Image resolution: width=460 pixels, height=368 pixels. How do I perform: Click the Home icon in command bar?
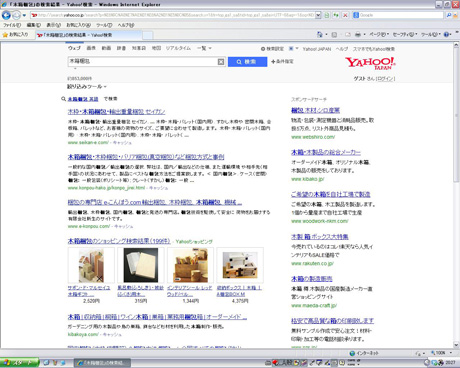click(320, 34)
